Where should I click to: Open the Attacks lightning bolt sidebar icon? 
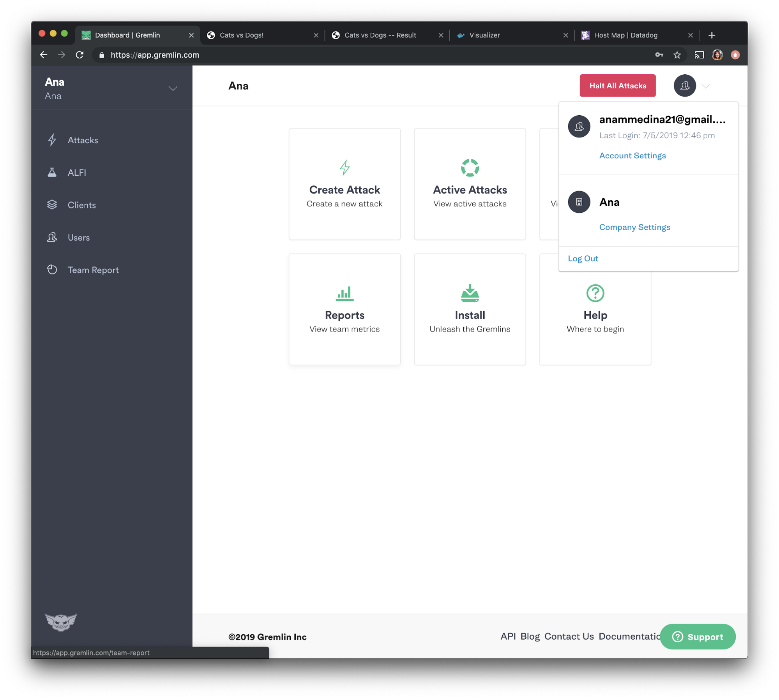pyautogui.click(x=52, y=140)
